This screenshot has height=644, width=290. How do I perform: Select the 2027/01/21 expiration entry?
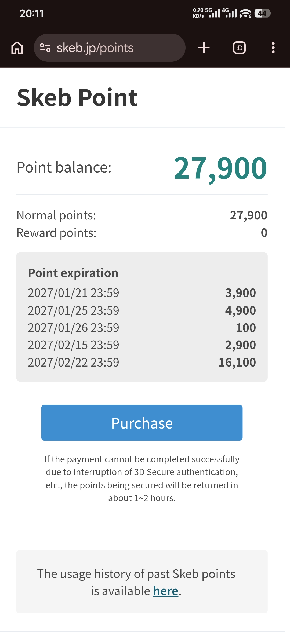(x=142, y=293)
